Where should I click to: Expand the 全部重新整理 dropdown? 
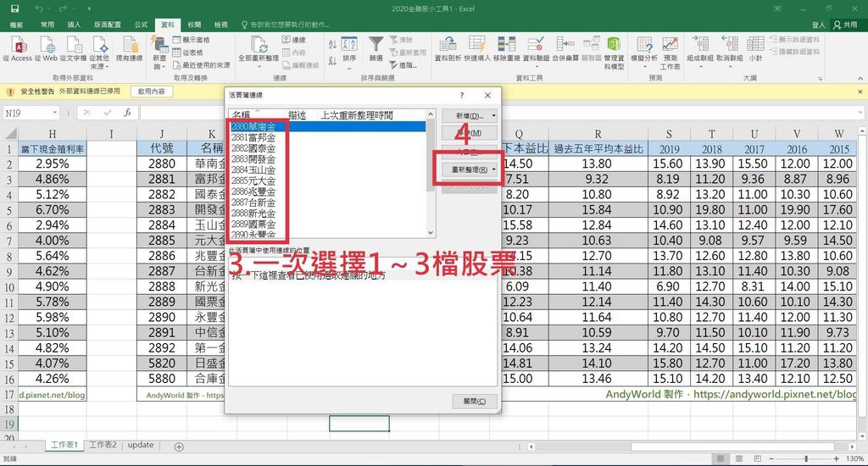coord(259,66)
